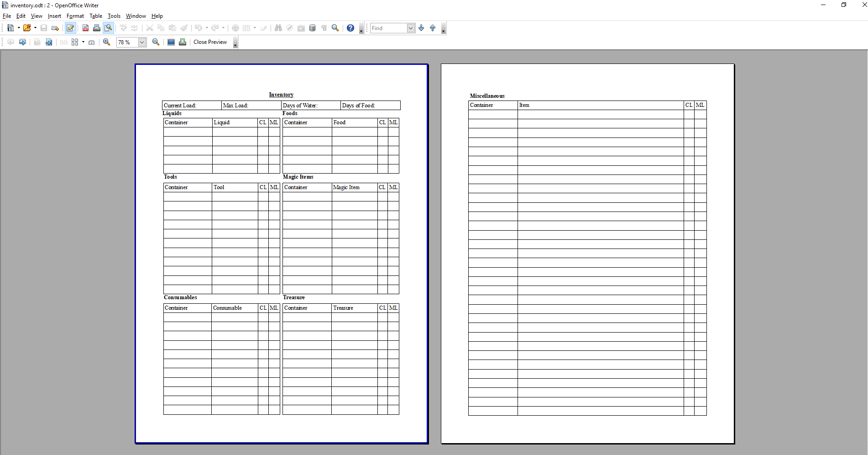This screenshot has width=868, height=455.
Task: Click the Undo arrow icon
Action: (199, 28)
